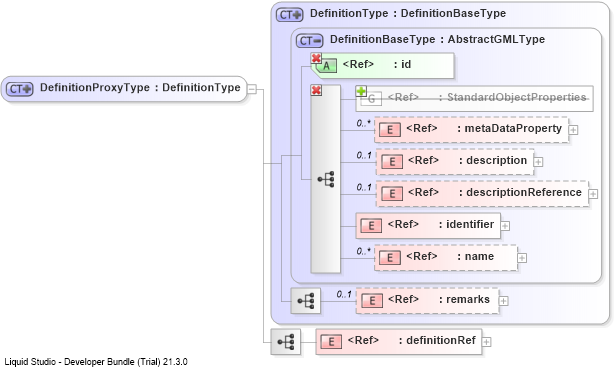Viewport: 614px width, 367px height.
Task: Select the 'DefinitionType : DefinitionBaseType' header
Action: point(408,13)
